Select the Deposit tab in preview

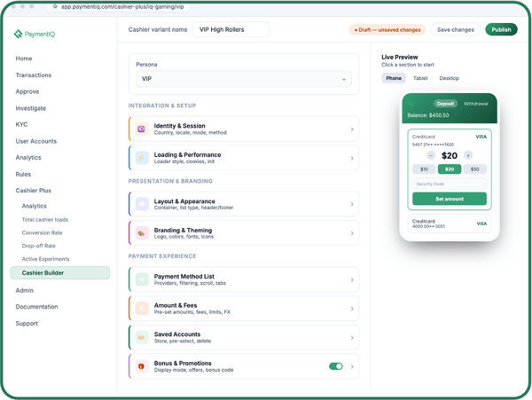(445, 104)
